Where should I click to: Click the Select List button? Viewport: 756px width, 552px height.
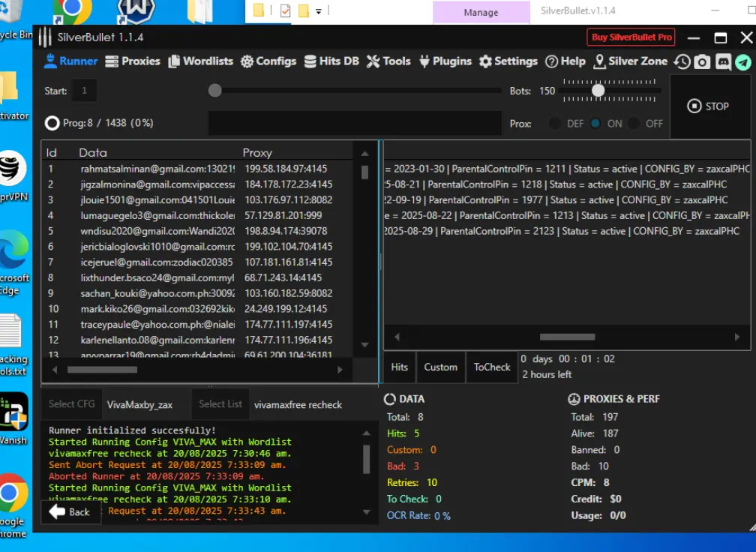pyautogui.click(x=220, y=404)
